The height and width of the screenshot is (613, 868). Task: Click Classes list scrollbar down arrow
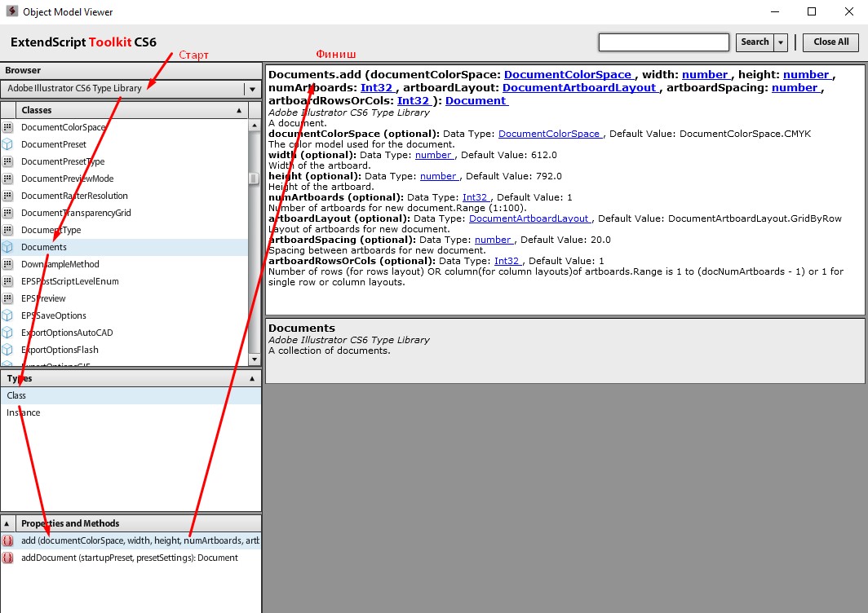[x=254, y=359]
